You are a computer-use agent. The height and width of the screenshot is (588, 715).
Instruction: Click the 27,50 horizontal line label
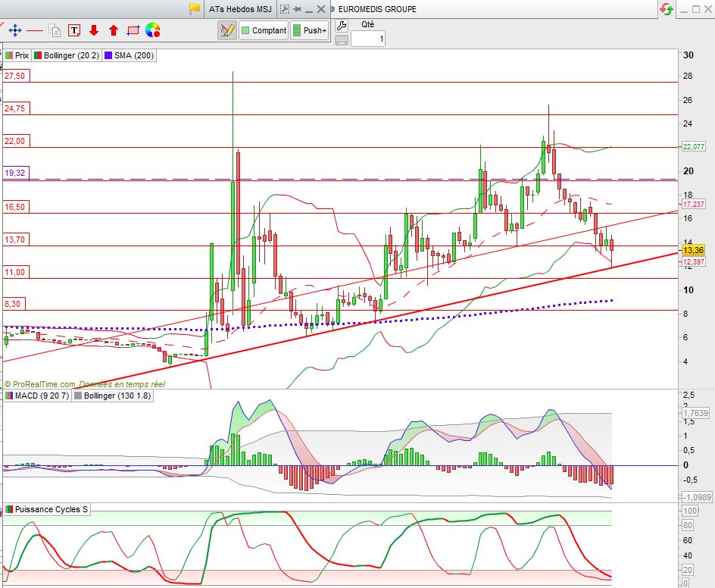[x=15, y=76]
